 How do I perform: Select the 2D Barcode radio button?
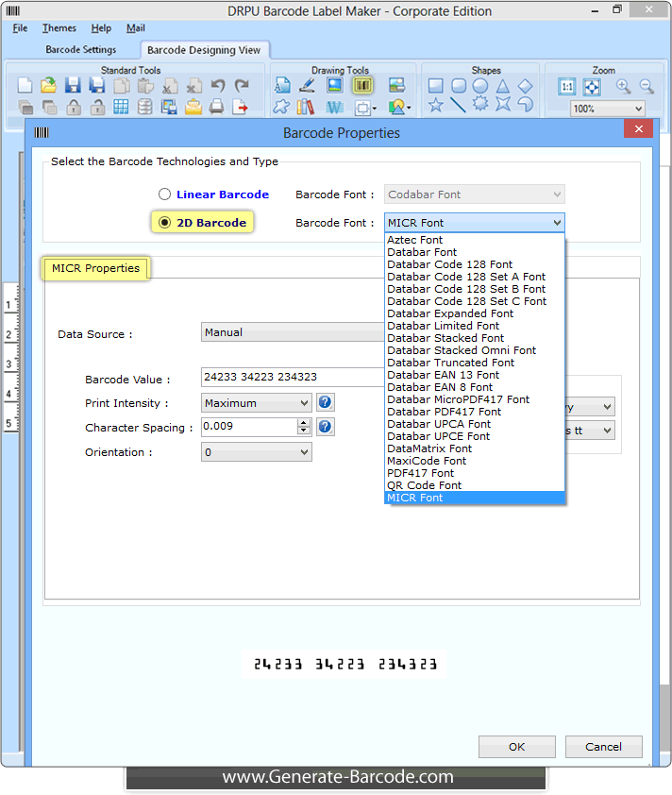coord(164,223)
